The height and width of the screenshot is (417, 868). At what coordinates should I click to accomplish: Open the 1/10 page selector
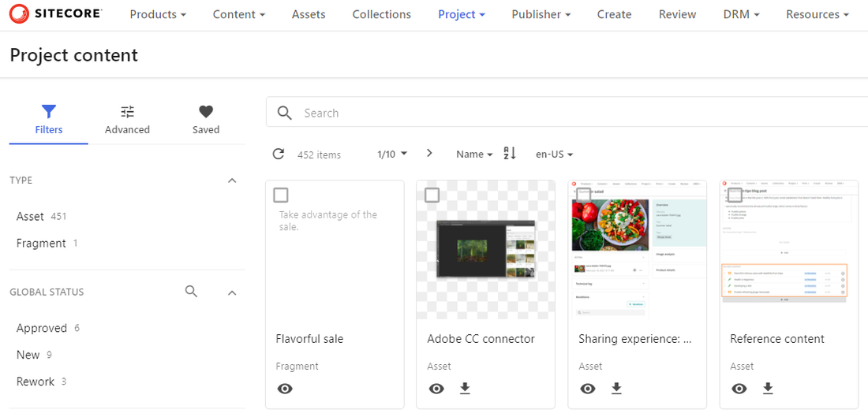(392, 154)
